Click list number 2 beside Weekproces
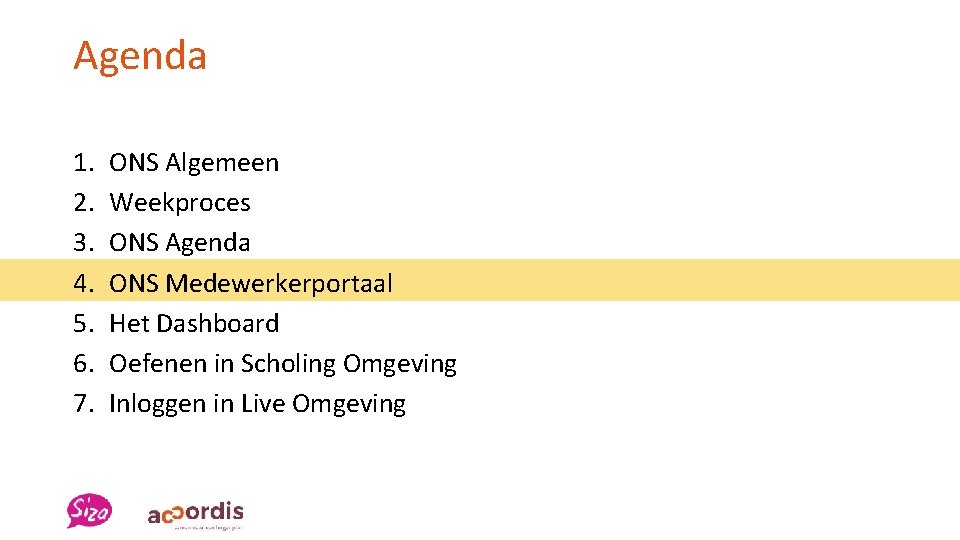 pyautogui.click(x=81, y=202)
